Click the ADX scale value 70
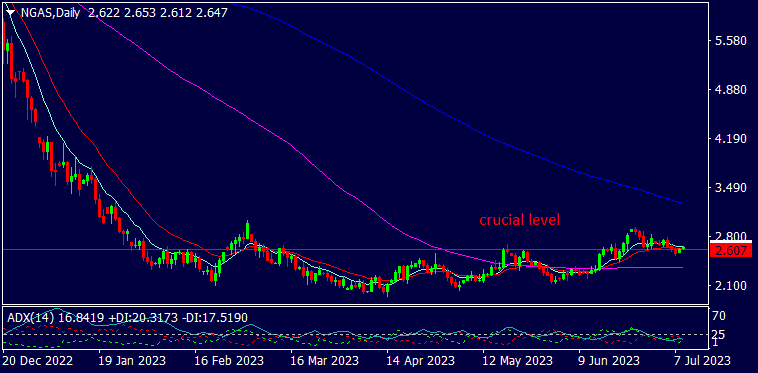The width and height of the screenshot is (758, 373). coord(719,316)
